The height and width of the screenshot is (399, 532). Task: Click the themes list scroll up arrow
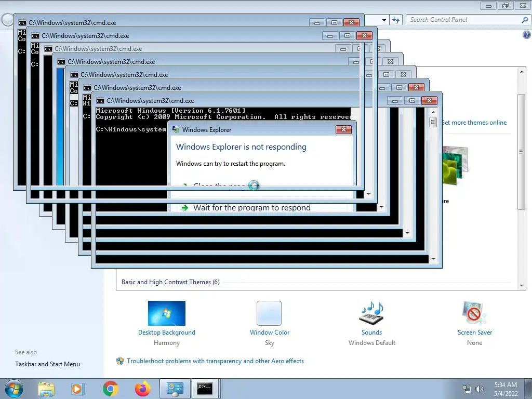(x=522, y=72)
